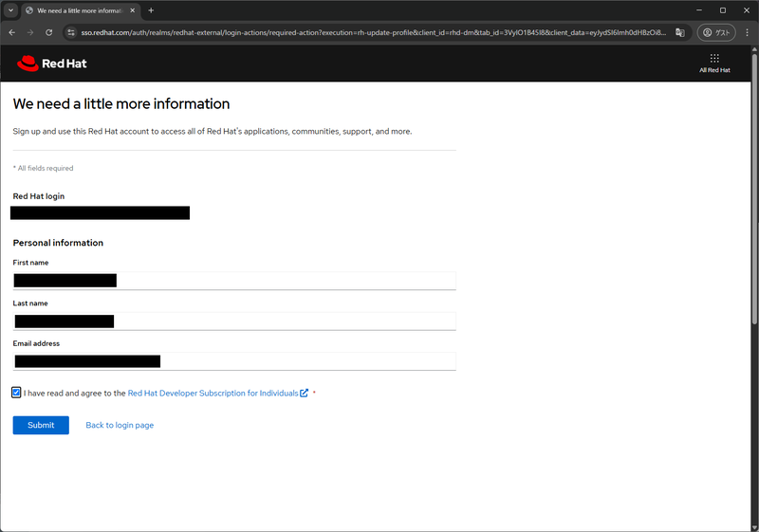The image size is (759, 532).
Task: Click '* All fields required' note
Action: (x=43, y=168)
